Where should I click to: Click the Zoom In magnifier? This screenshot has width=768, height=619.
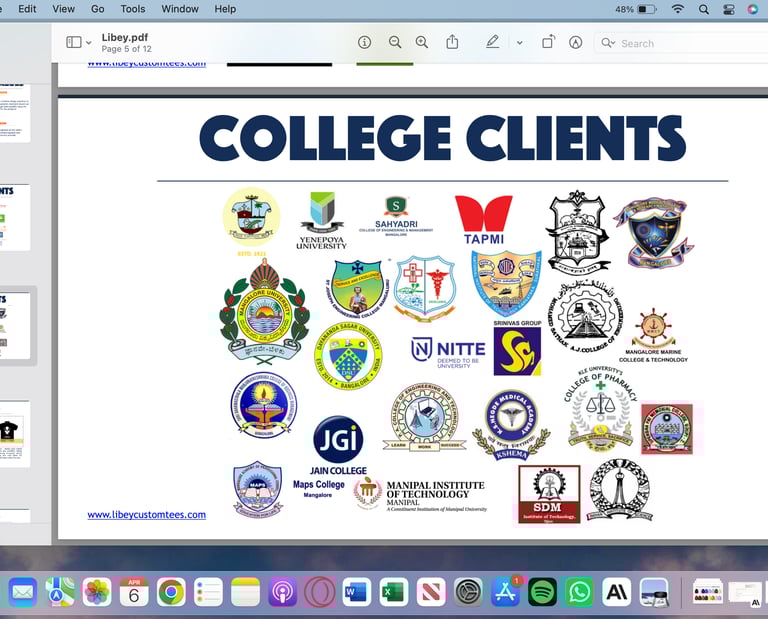point(422,43)
